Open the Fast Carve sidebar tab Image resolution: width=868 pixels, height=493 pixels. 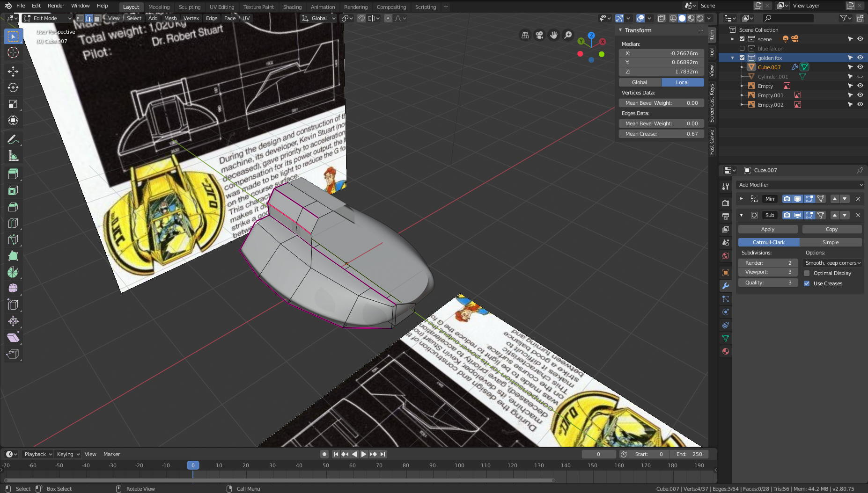(712, 142)
